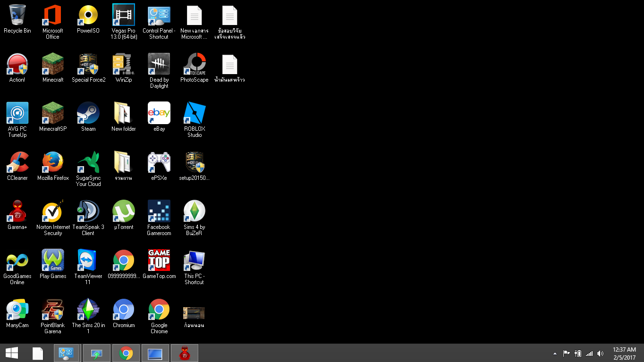The width and height of the screenshot is (644, 362).
Task: Select the GameTop.com desktop icon
Action: (159, 261)
